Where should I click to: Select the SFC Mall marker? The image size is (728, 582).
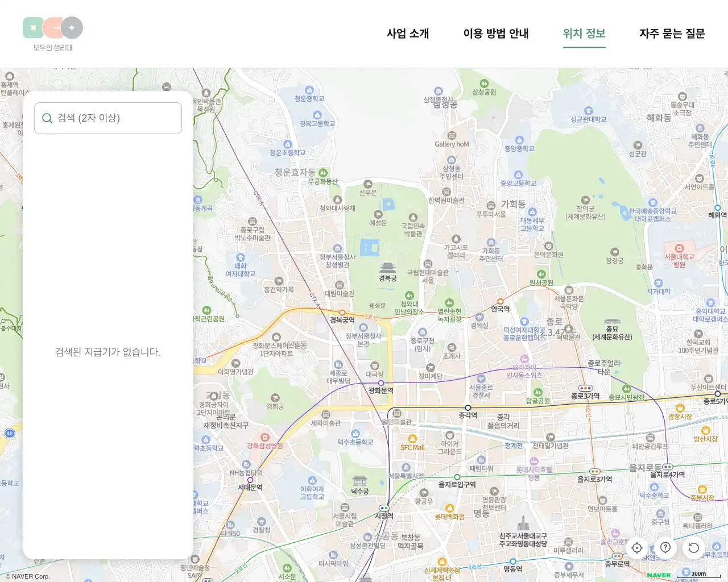(x=413, y=439)
